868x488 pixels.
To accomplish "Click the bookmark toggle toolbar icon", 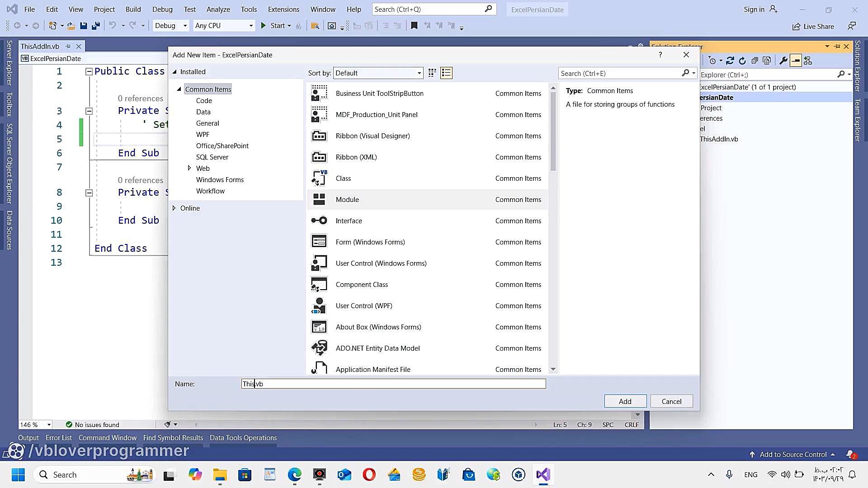I will click(414, 26).
